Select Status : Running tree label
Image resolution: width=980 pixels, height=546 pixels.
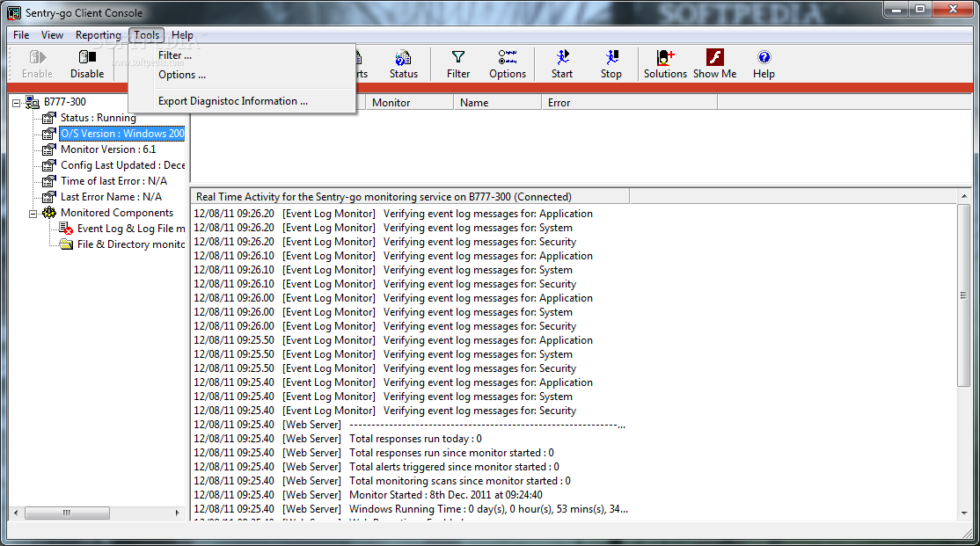coord(99,118)
